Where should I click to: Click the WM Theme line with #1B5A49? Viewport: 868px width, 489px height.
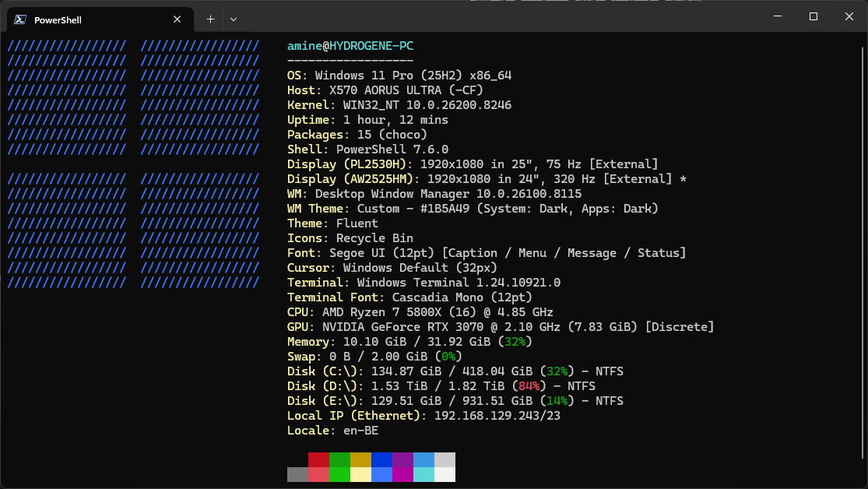[x=473, y=209]
